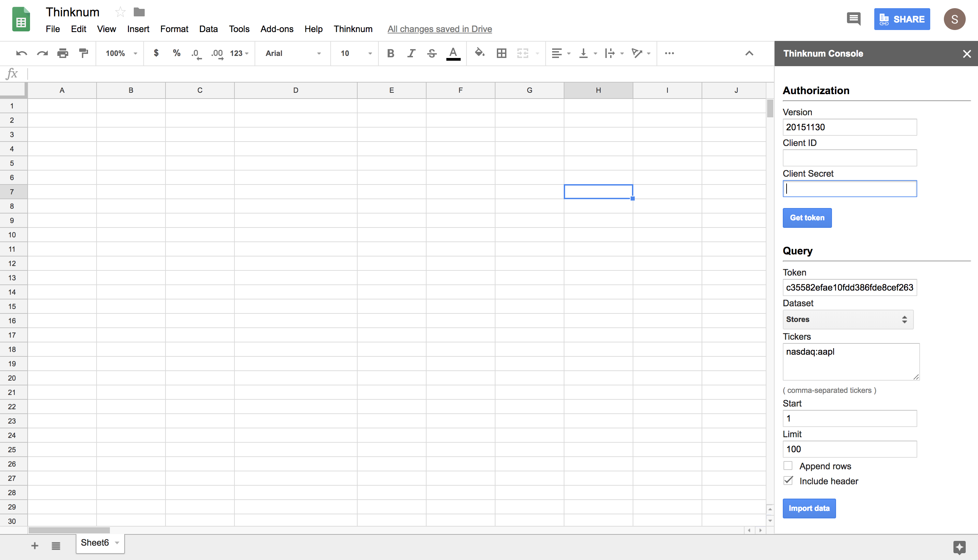This screenshot has width=978, height=560.
Task: Click the undo icon
Action: (x=21, y=54)
